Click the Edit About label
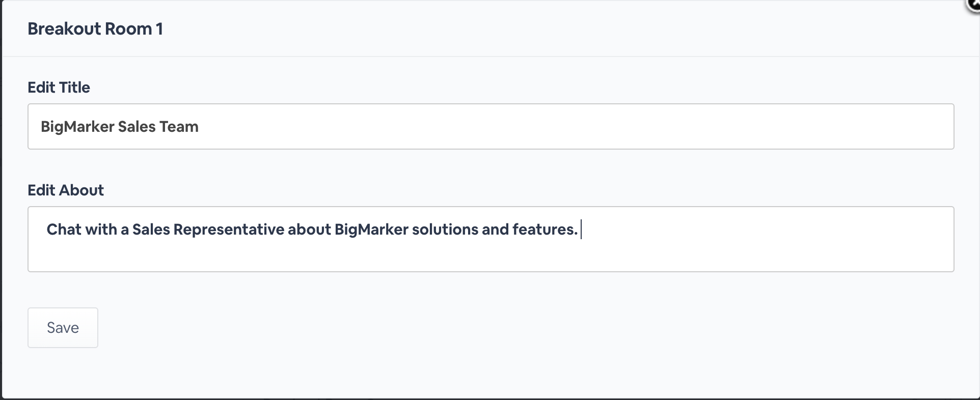 click(x=66, y=190)
